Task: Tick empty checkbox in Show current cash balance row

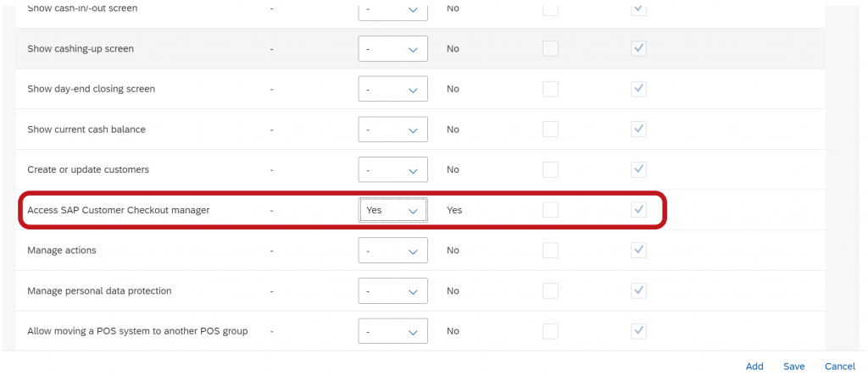Action: pyautogui.click(x=550, y=130)
